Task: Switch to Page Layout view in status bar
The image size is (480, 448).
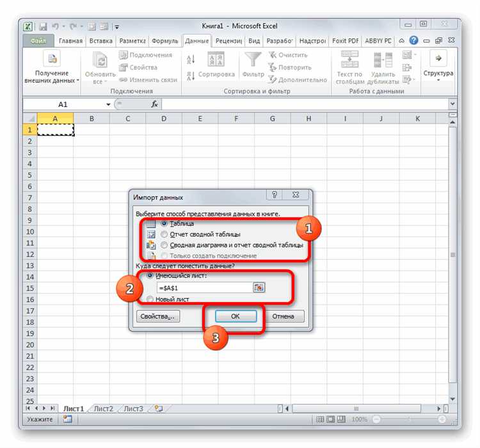Action: pos(331,419)
